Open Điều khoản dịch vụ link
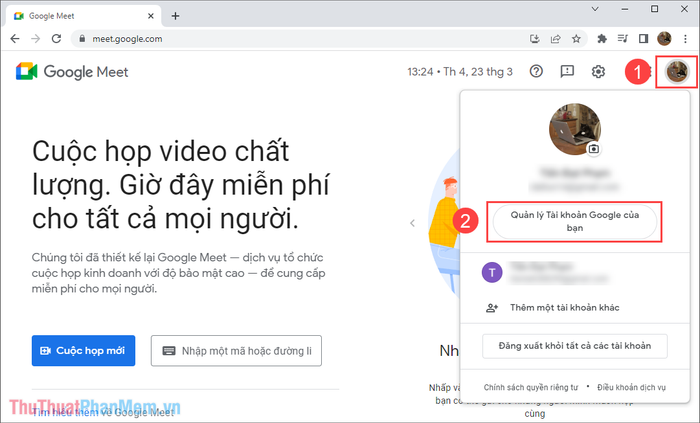The width and height of the screenshot is (700, 423). click(x=631, y=387)
